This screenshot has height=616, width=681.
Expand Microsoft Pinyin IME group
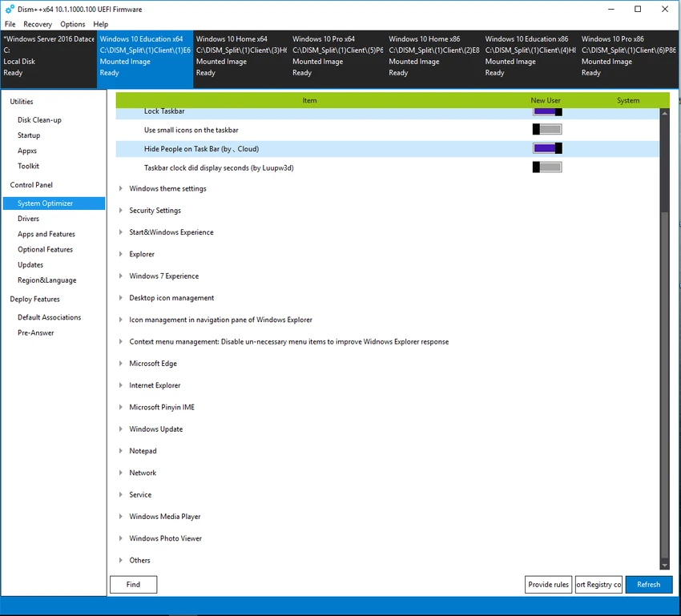click(x=121, y=407)
